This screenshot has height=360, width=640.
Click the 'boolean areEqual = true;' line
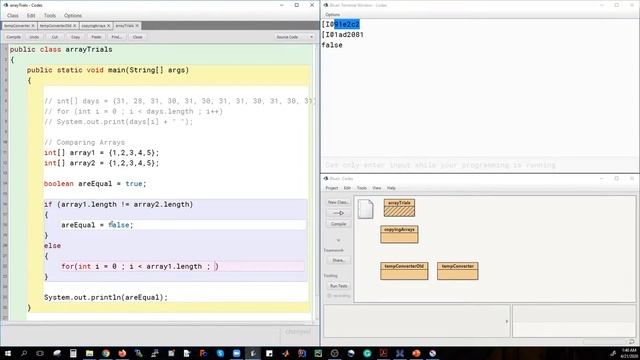(x=95, y=184)
